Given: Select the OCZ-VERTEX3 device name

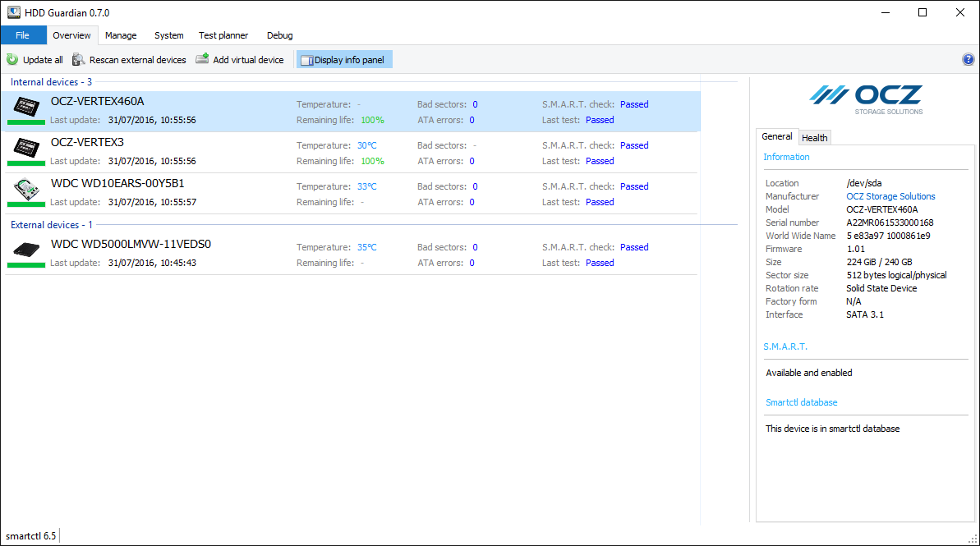Looking at the screenshot, I should coord(87,142).
